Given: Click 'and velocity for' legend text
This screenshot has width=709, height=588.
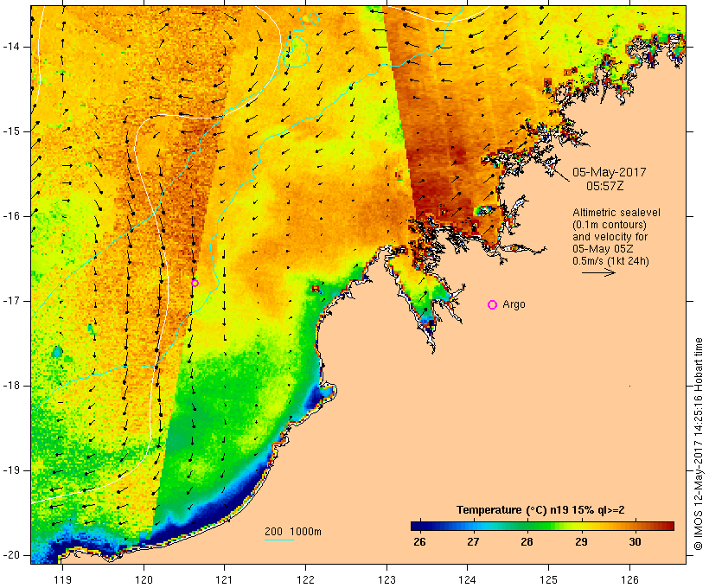Looking at the screenshot, I should coord(610,237).
